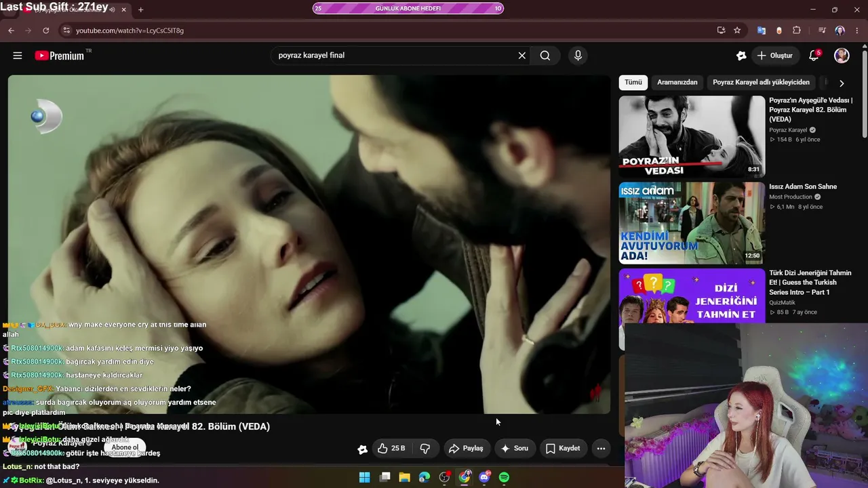Open the Dizi Jeneriğini Tahmin Et thumbnail
The height and width of the screenshot is (488, 868).
(x=692, y=296)
